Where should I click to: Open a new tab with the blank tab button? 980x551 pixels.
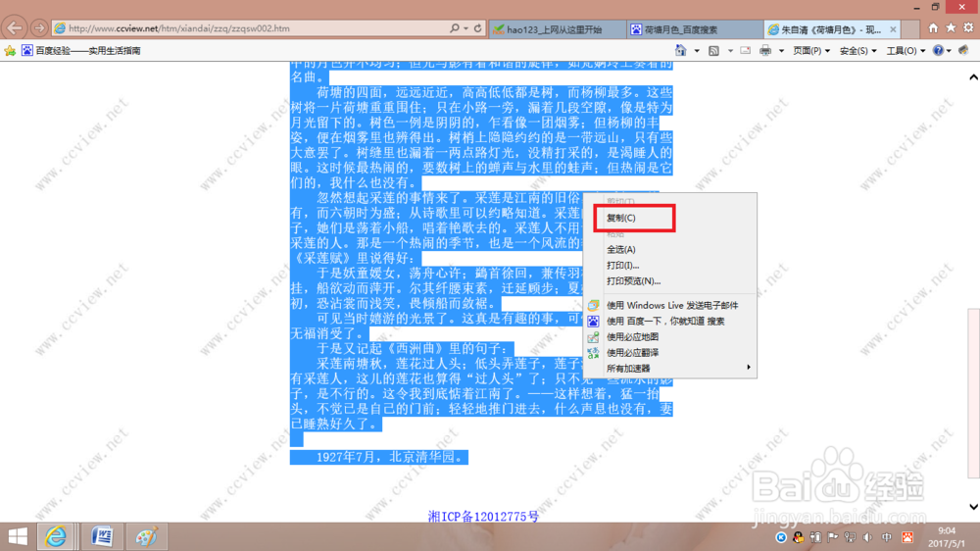tap(910, 29)
